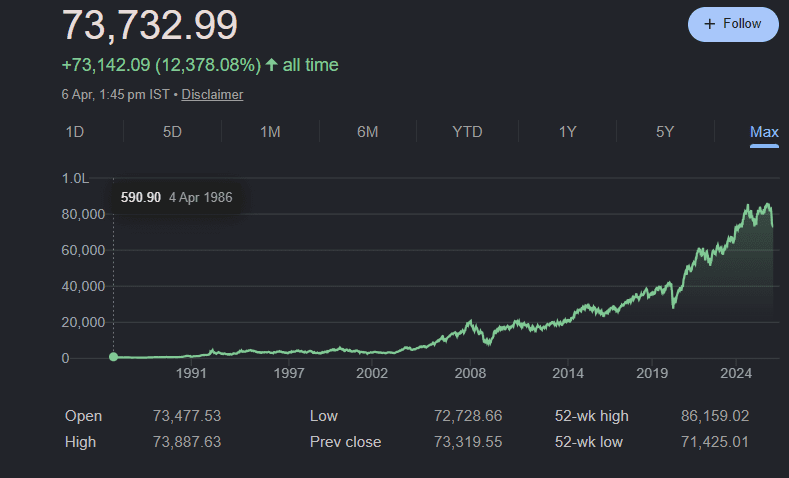Choose the 5Y time range
Screen dimensions: 789x478
665,132
